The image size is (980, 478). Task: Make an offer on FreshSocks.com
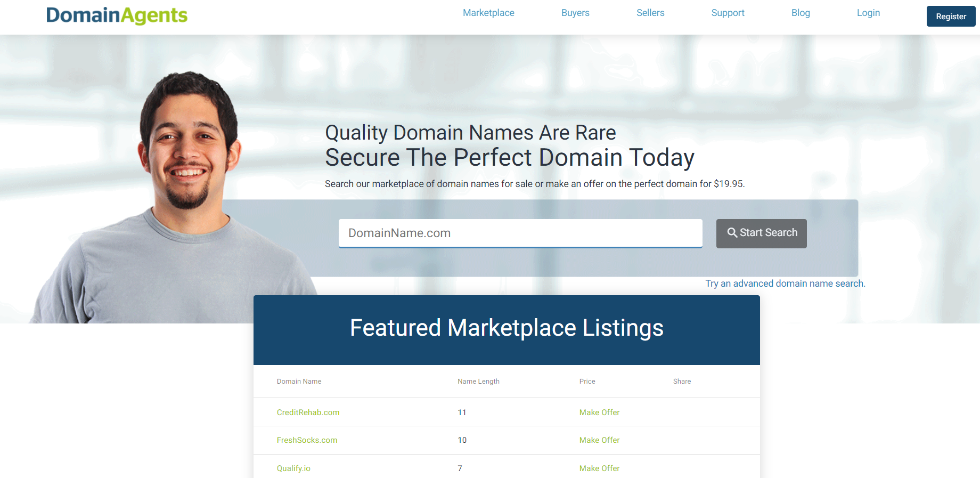click(599, 440)
